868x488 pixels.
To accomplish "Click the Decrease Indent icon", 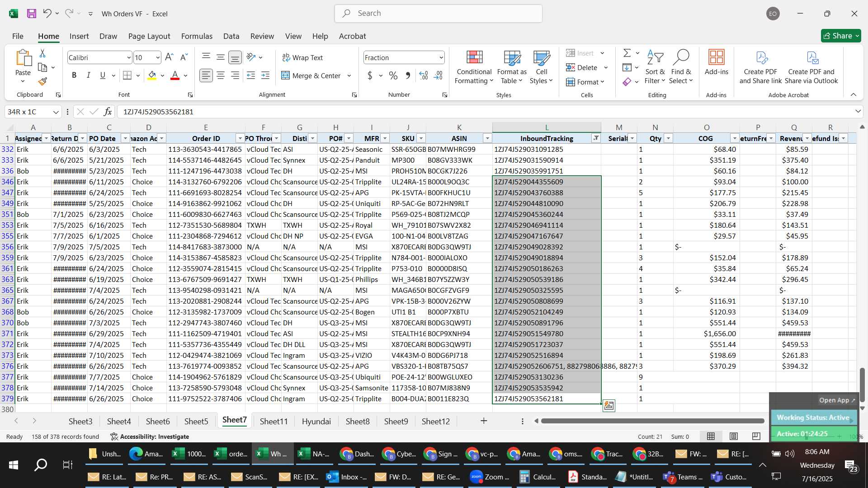I will click(251, 75).
